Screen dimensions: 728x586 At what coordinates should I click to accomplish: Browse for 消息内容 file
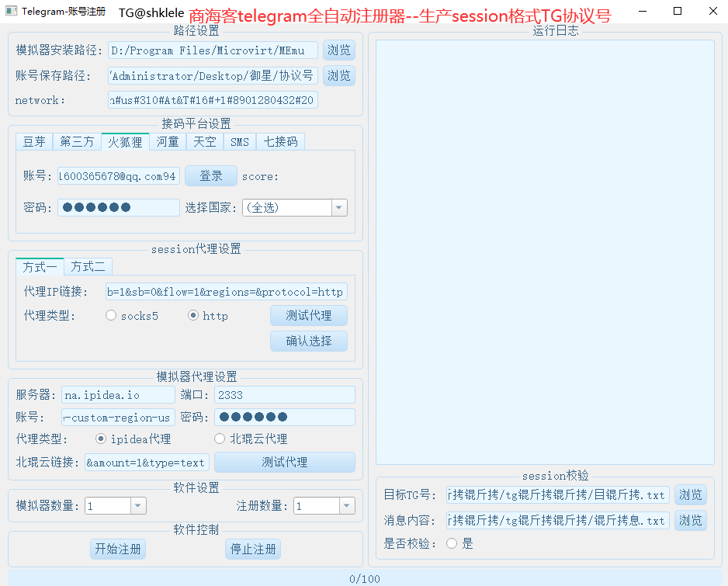point(691,521)
